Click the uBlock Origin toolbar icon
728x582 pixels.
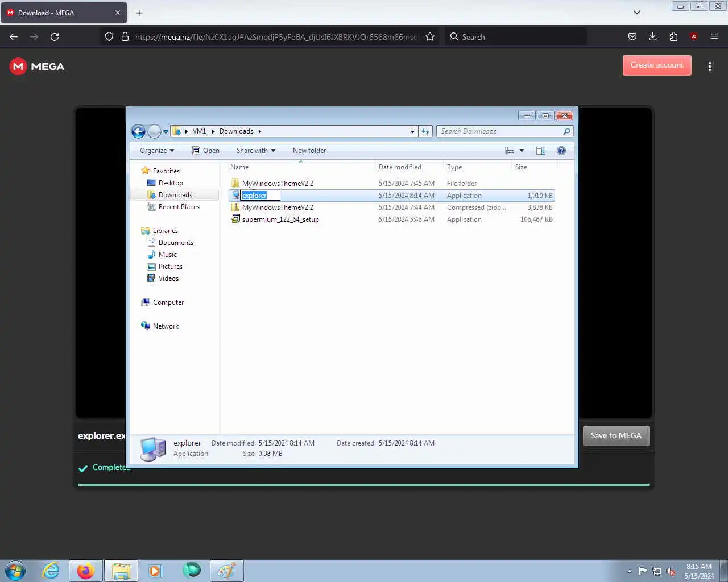(694, 36)
